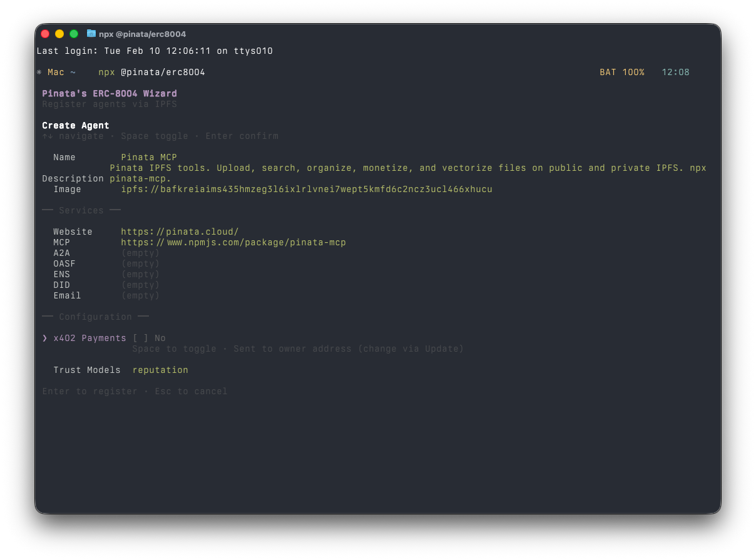
Task: Click the 12:08 clock in the prompt bar
Action: pyautogui.click(x=675, y=72)
